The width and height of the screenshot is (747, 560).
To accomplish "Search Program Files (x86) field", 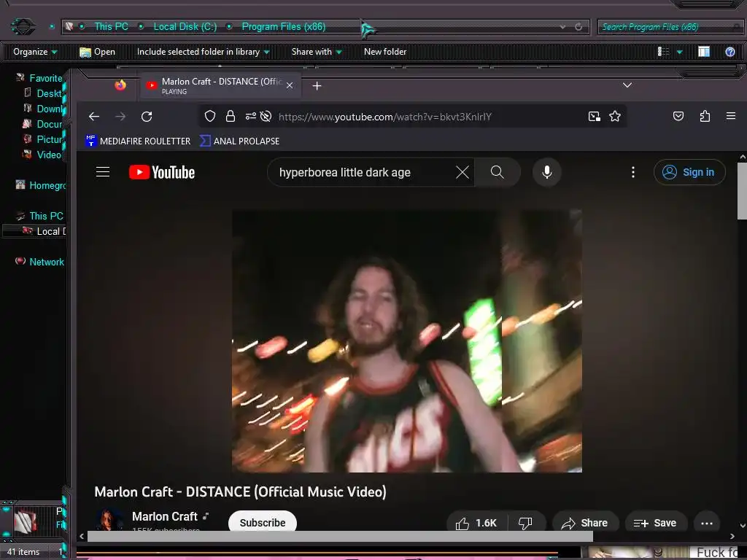I will click(x=670, y=27).
